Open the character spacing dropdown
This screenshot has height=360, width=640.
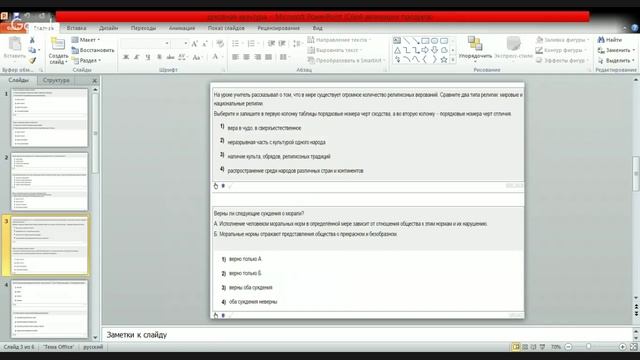(x=182, y=57)
